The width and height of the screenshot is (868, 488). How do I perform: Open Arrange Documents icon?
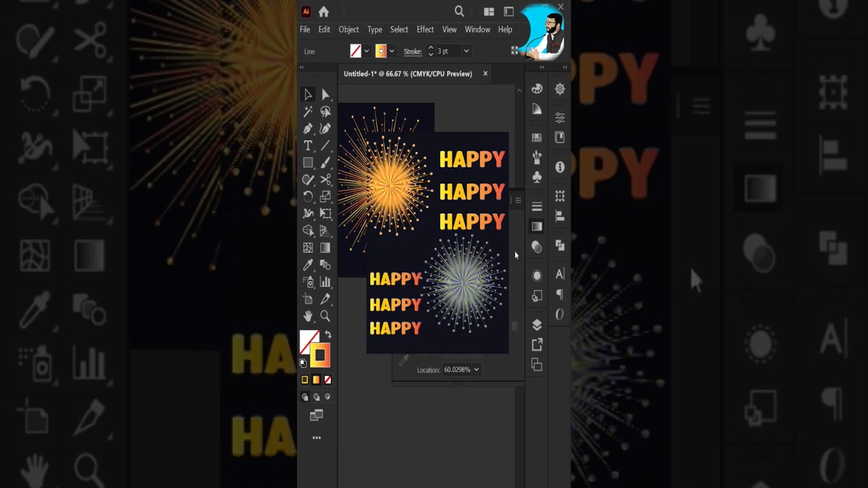[x=489, y=12]
